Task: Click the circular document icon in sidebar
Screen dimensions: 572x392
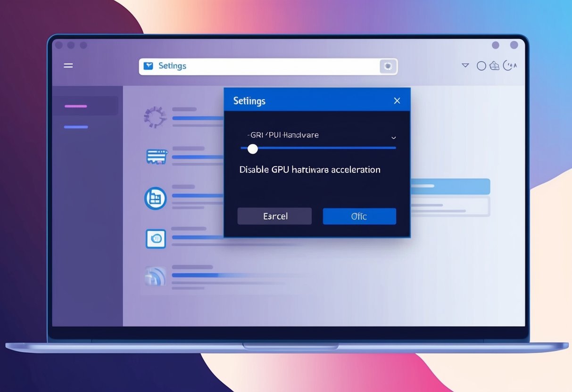Action: pyautogui.click(x=156, y=198)
